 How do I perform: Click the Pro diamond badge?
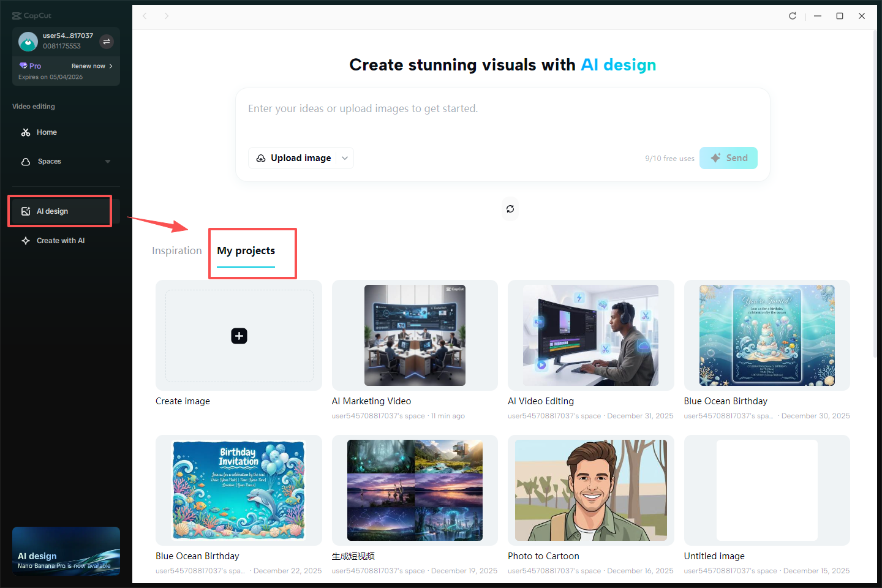(23, 65)
